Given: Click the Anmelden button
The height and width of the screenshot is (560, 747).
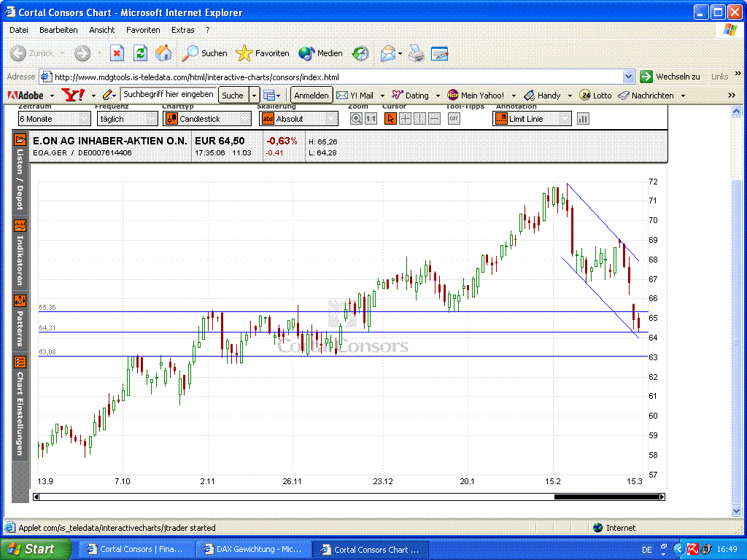Looking at the screenshot, I should coord(311,96).
